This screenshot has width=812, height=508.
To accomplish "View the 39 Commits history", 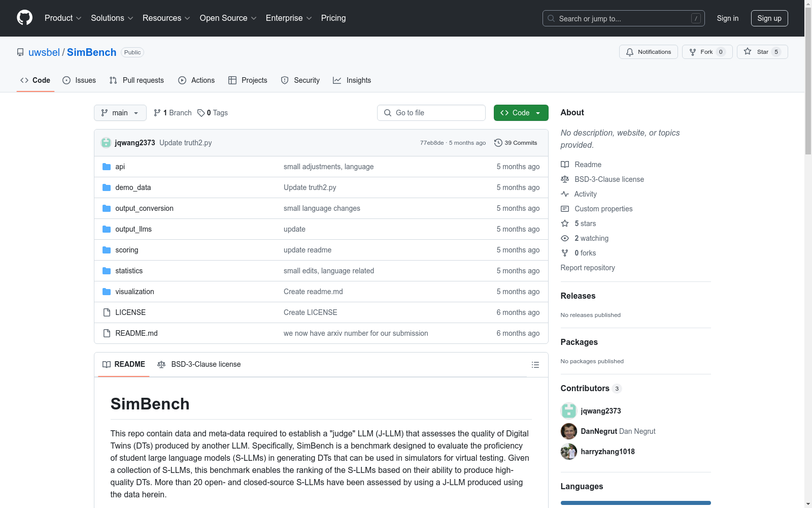I will [516, 143].
